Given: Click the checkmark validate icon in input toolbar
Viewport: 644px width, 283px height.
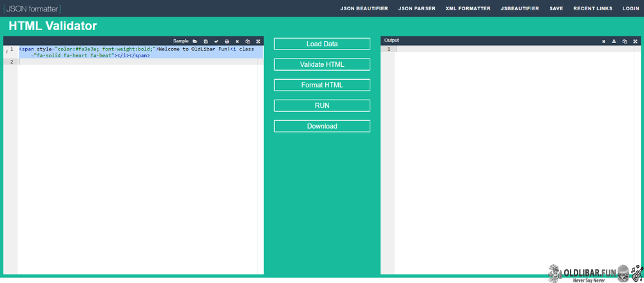Looking at the screenshot, I should point(216,41).
